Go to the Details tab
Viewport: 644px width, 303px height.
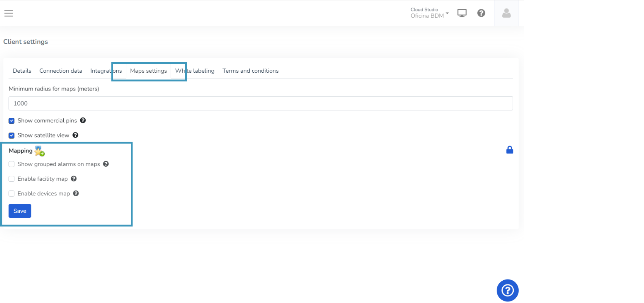(x=22, y=71)
